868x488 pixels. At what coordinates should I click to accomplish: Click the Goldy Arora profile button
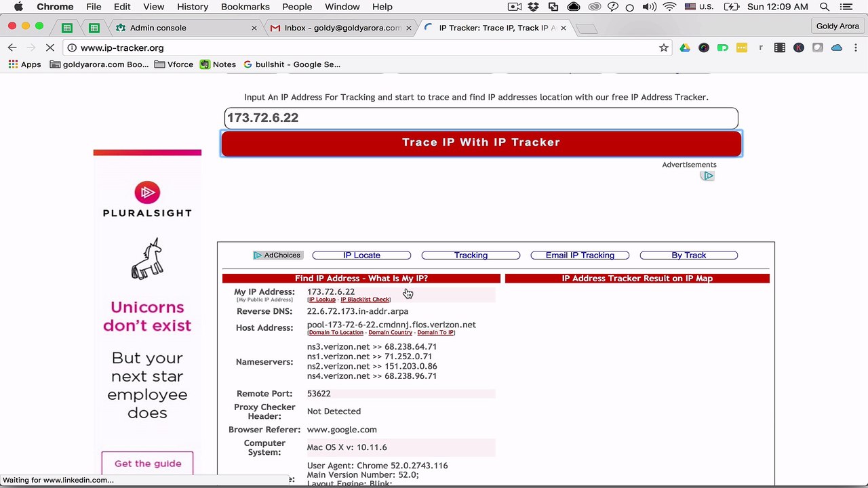(x=837, y=26)
